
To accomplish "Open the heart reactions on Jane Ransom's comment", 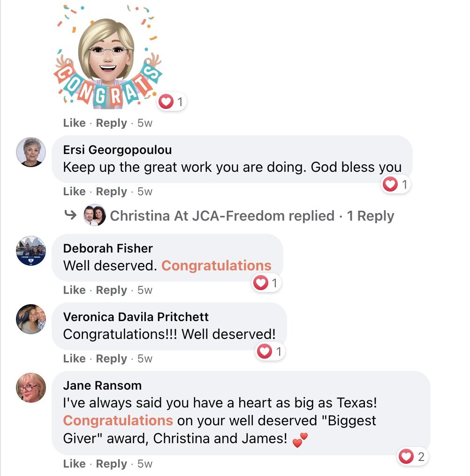I will 413,457.
